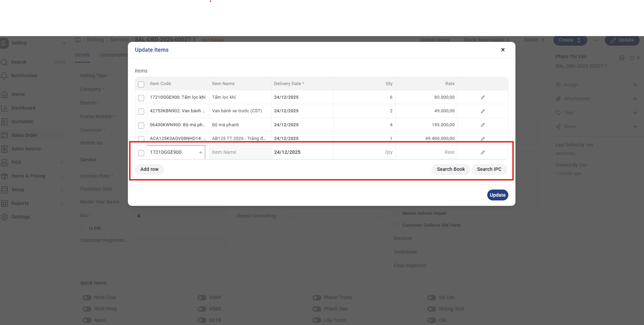644x325 pixels.
Task: Expand the Items & Pricing sidebar menu
Action: coord(62,176)
